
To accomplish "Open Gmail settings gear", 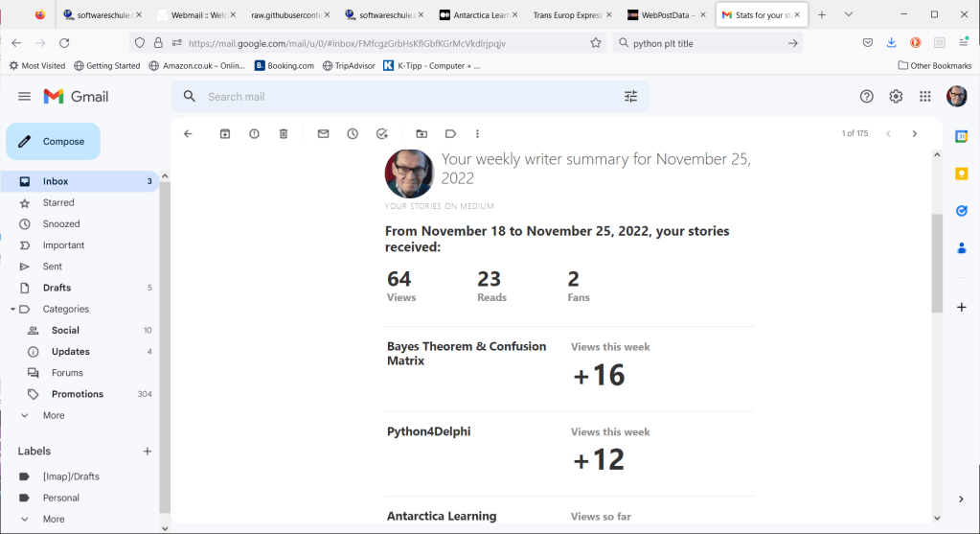I will coord(896,97).
